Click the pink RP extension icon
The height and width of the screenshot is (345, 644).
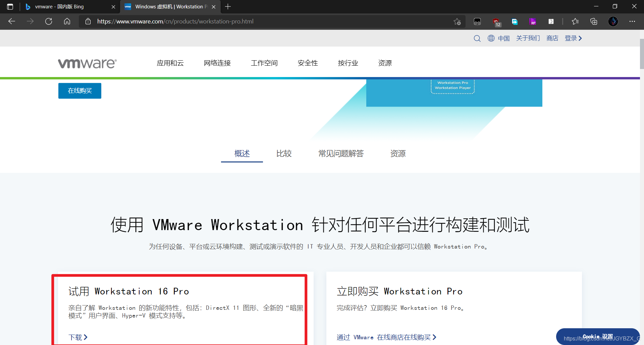pos(533,21)
